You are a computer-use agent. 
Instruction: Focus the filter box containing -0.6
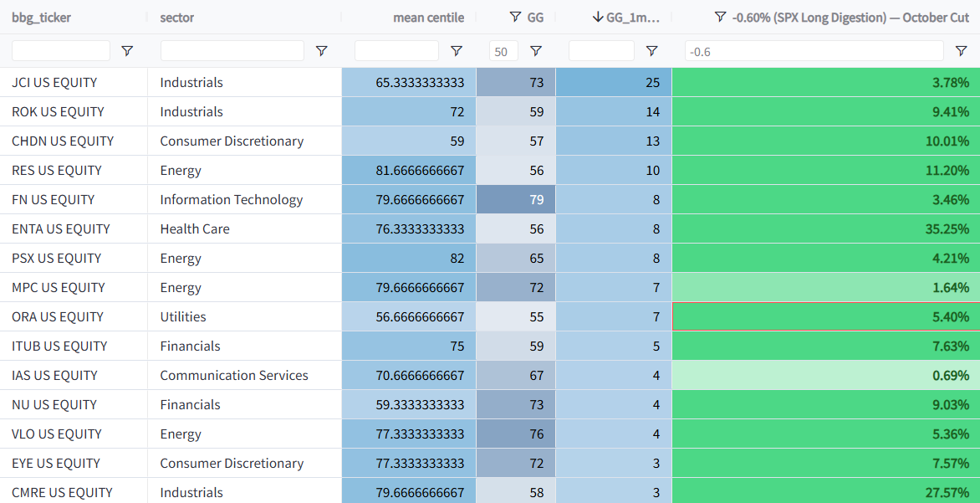(814, 51)
